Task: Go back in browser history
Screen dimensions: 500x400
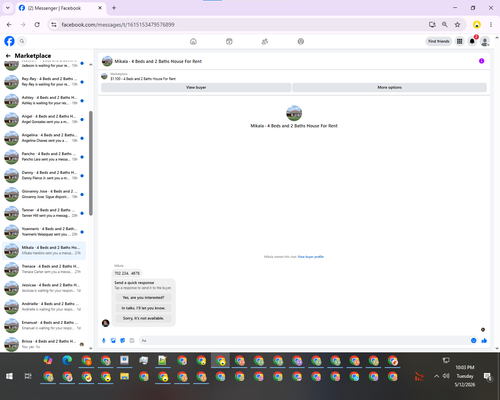Action: click(x=9, y=25)
